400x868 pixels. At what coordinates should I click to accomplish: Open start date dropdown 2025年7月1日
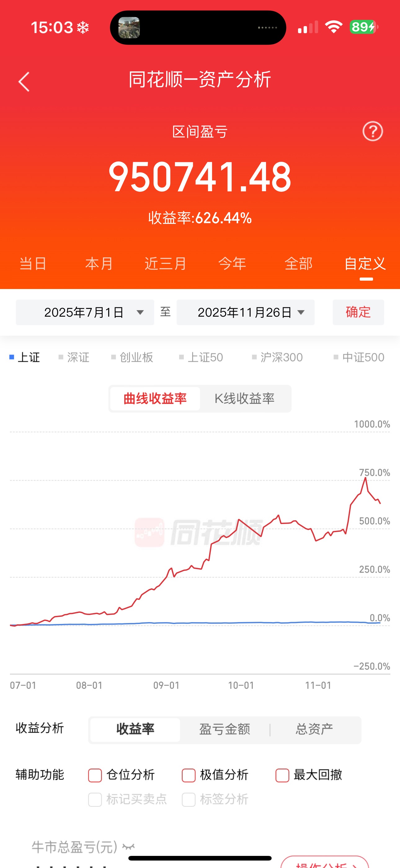[x=85, y=312]
